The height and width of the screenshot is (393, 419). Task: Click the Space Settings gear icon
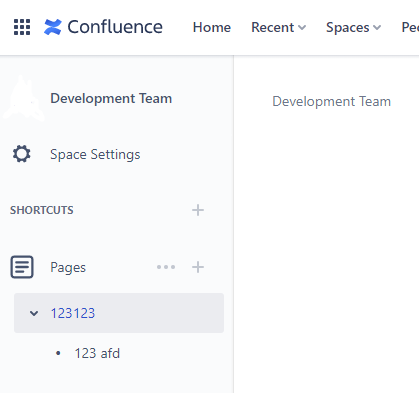[22, 154]
